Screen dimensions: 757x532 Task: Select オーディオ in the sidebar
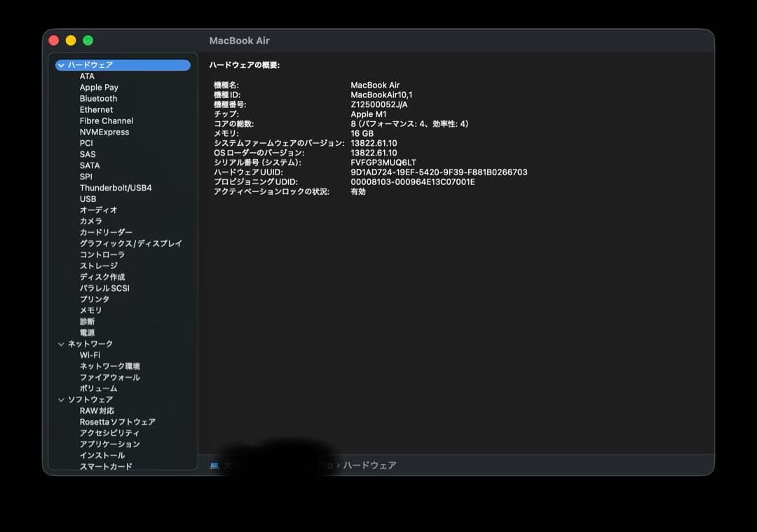click(x=99, y=210)
